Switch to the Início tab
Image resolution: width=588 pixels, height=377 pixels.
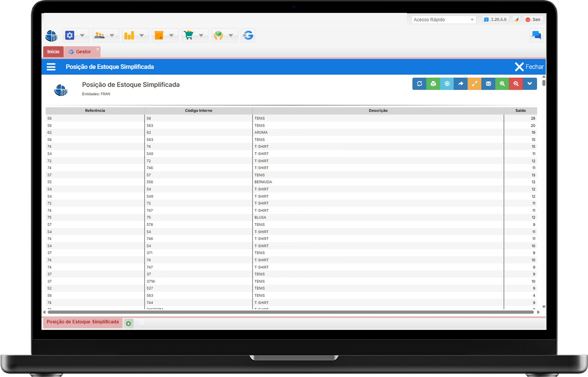click(x=53, y=52)
